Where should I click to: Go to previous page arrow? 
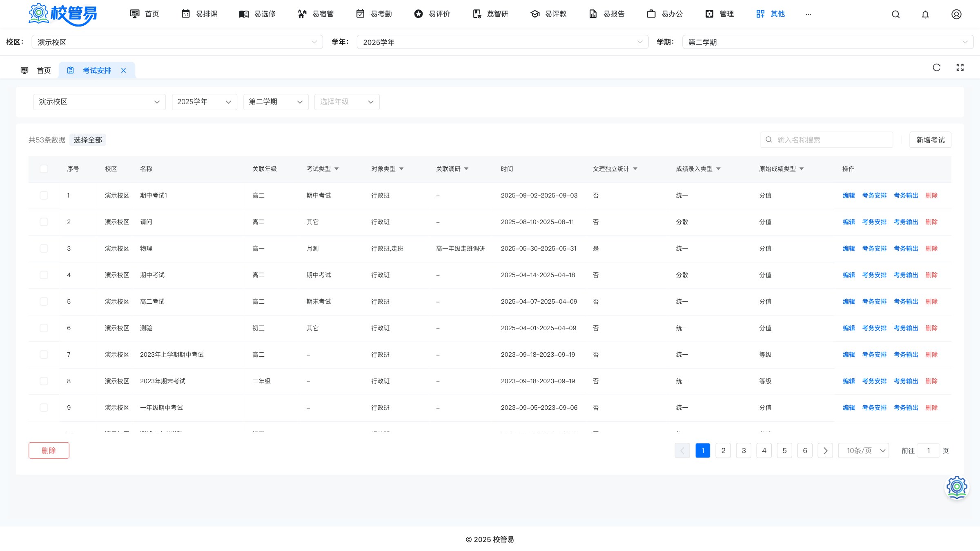click(x=682, y=451)
